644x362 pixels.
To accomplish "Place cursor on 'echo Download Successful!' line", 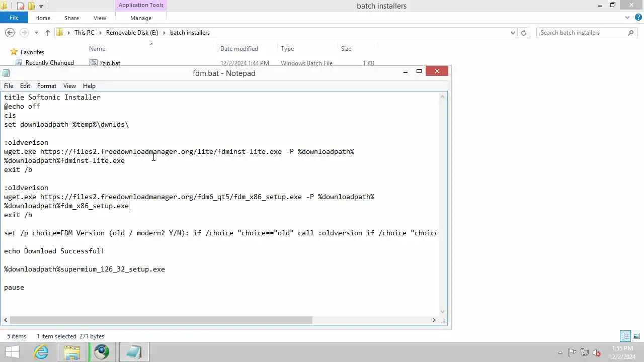I will click(54, 251).
